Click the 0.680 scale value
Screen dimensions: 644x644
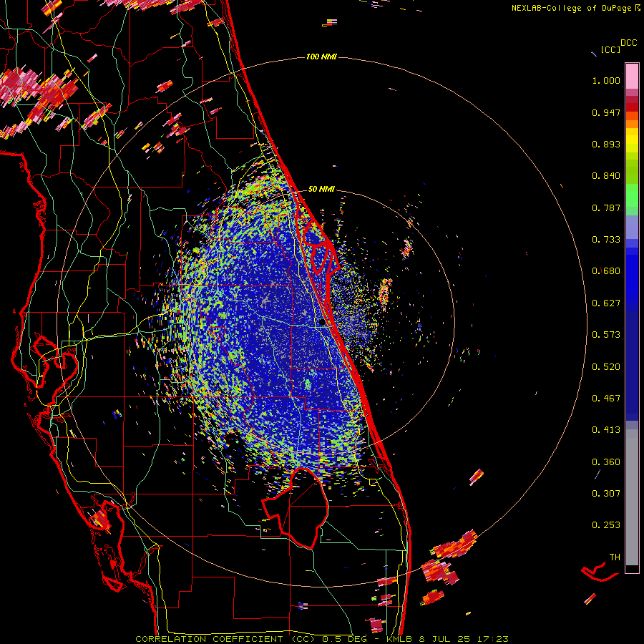pyautogui.click(x=606, y=271)
